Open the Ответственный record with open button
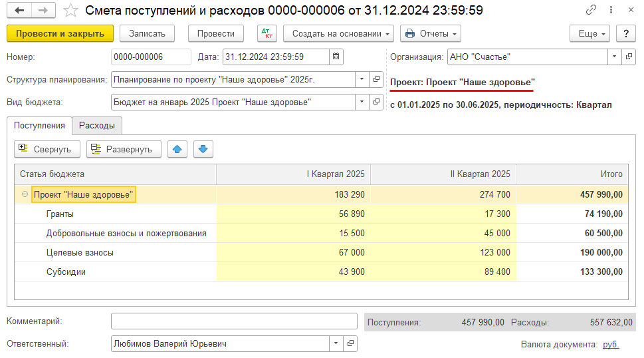Image resolution: width=644 pixels, height=358 pixels. click(350, 343)
